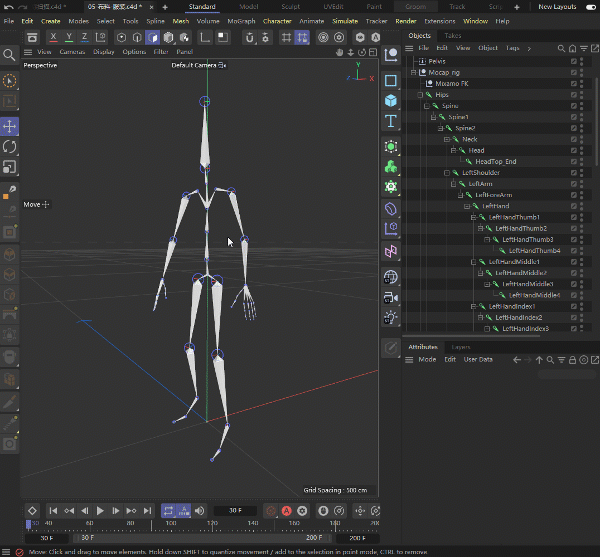Click the Light object icon
The width and height of the screenshot is (600, 557).
(391, 319)
